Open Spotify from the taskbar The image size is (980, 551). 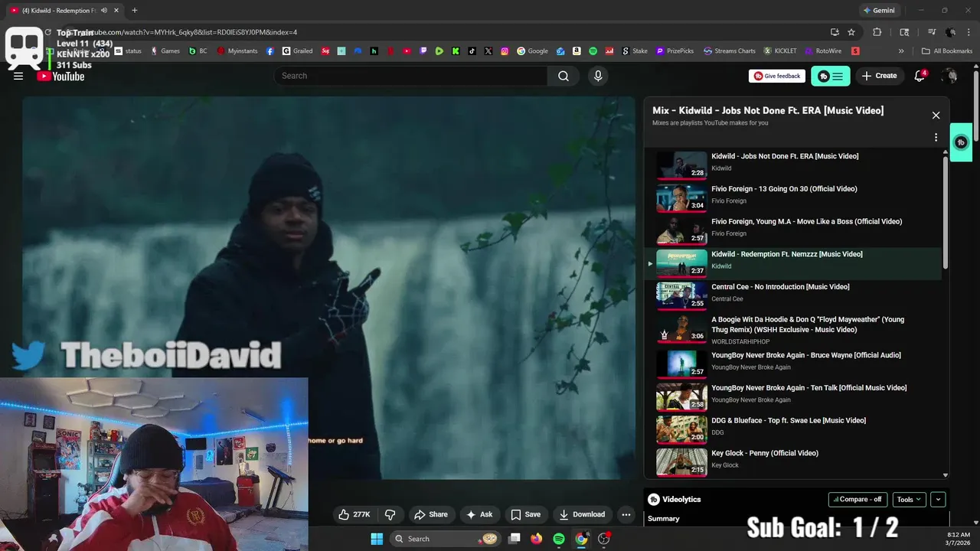[559, 539]
